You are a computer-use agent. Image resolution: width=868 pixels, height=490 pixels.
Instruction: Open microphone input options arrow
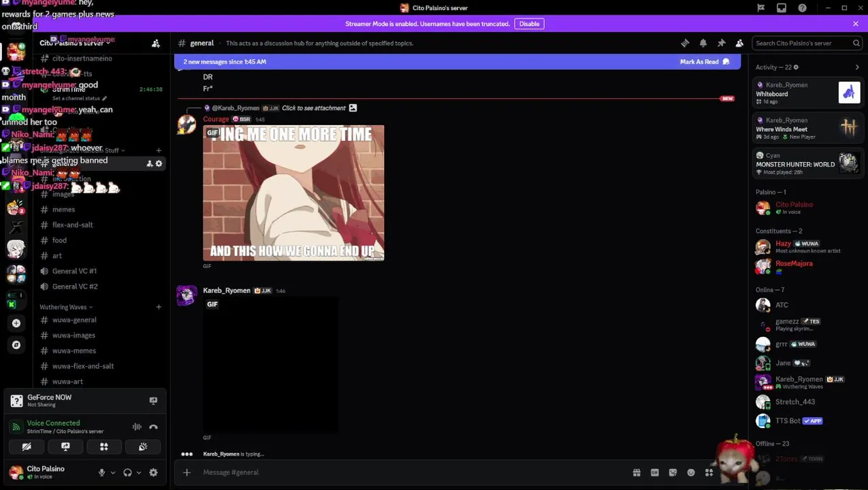(113, 472)
